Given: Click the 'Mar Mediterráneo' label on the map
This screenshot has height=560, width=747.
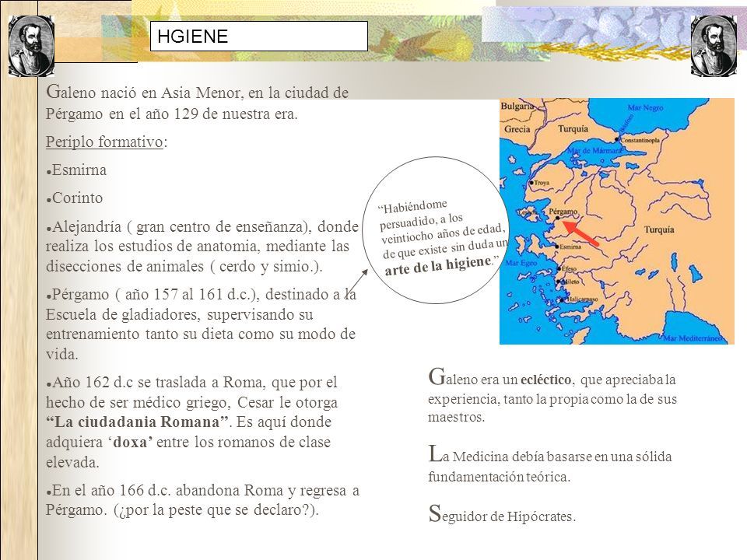Looking at the screenshot, I should (x=693, y=338).
